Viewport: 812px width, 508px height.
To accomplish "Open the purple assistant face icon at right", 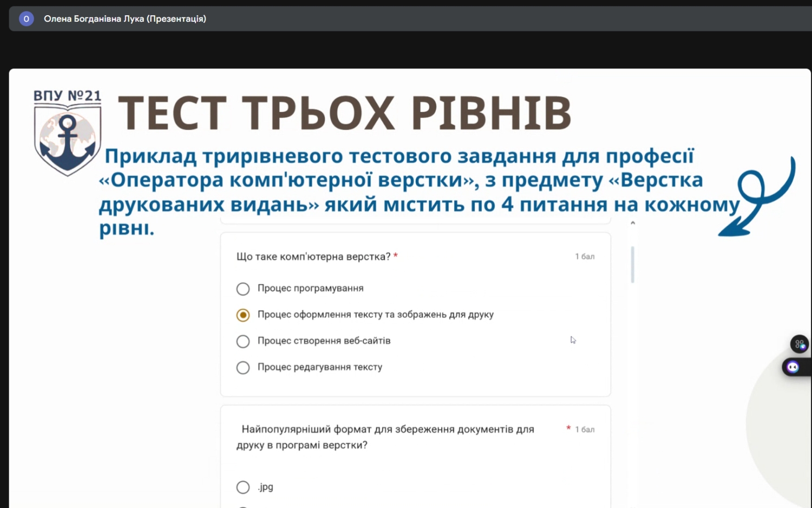I will (x=793, y=367).
